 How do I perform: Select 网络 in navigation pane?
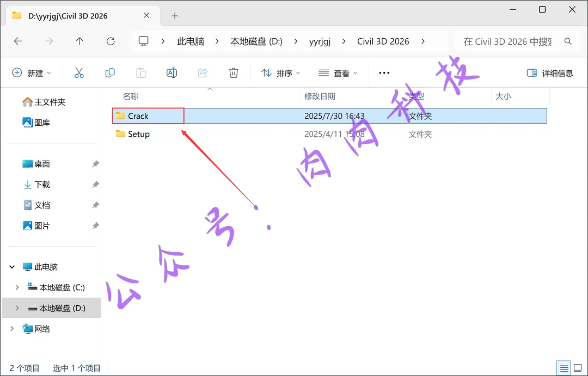click(x=36, y=329)
